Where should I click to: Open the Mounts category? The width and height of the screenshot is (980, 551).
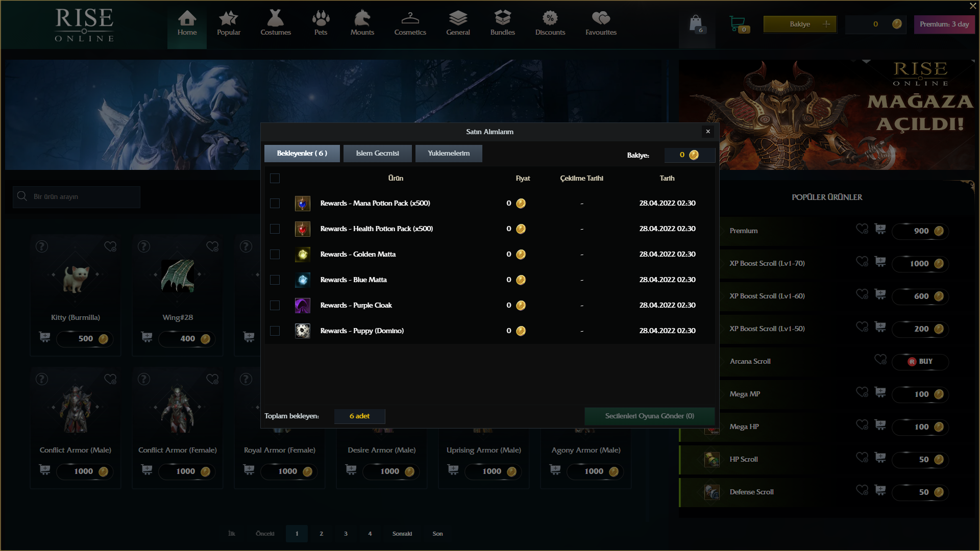[362, 24]
